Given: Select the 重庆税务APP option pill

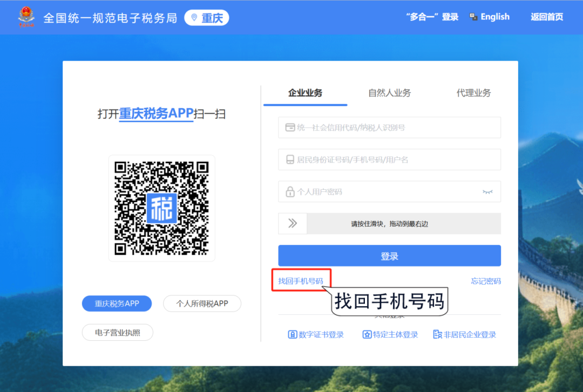Looking at the screenshot, I should click(117, 304).
